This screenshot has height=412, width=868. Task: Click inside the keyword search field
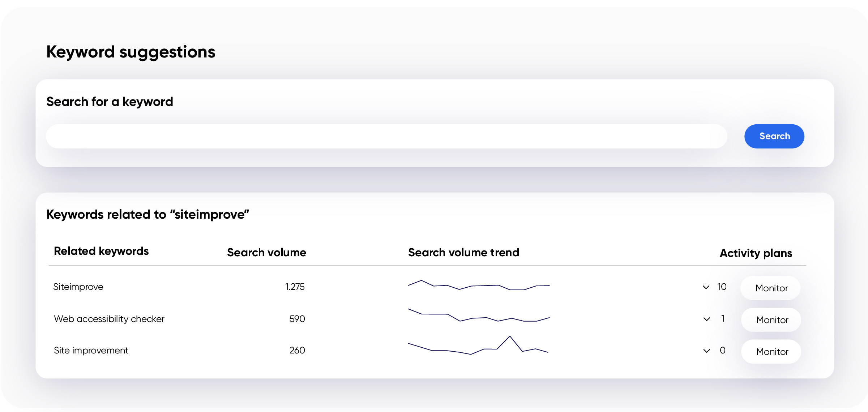[x=362, y=136]
